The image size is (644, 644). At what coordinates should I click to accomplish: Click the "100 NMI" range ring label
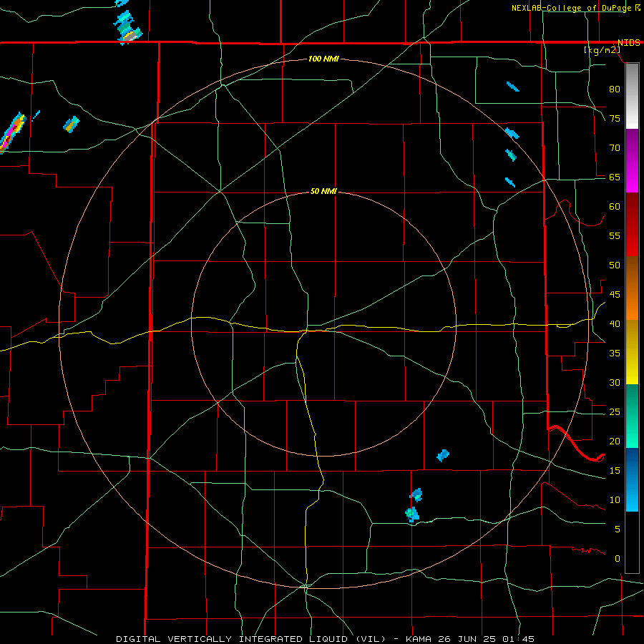click(323, 59)
